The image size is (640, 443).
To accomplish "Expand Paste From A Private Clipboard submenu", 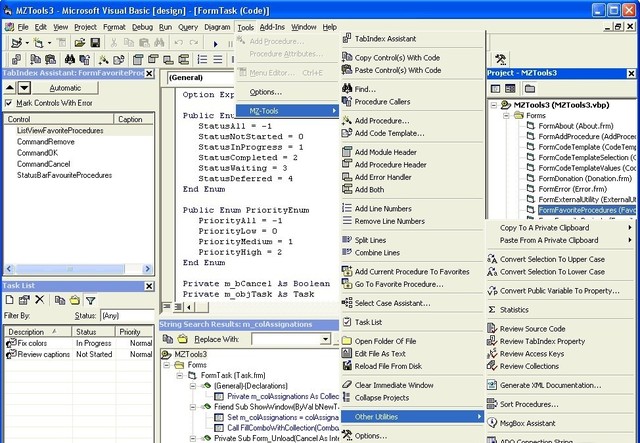I will point(630,240).
